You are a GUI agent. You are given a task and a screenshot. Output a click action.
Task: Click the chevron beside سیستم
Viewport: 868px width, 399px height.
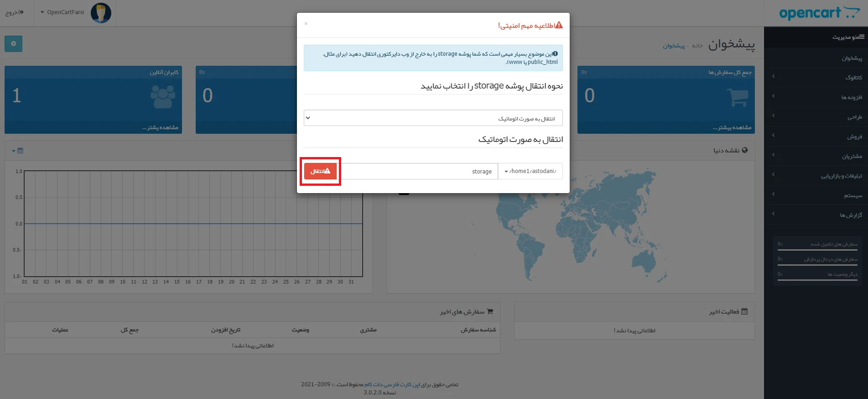pyautogui.click(x=773, y=194)
